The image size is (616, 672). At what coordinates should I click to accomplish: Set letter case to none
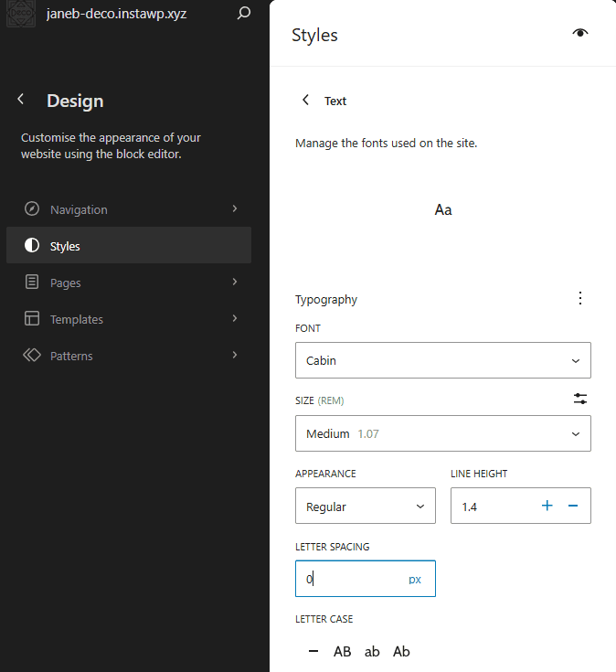coord(313,652)
